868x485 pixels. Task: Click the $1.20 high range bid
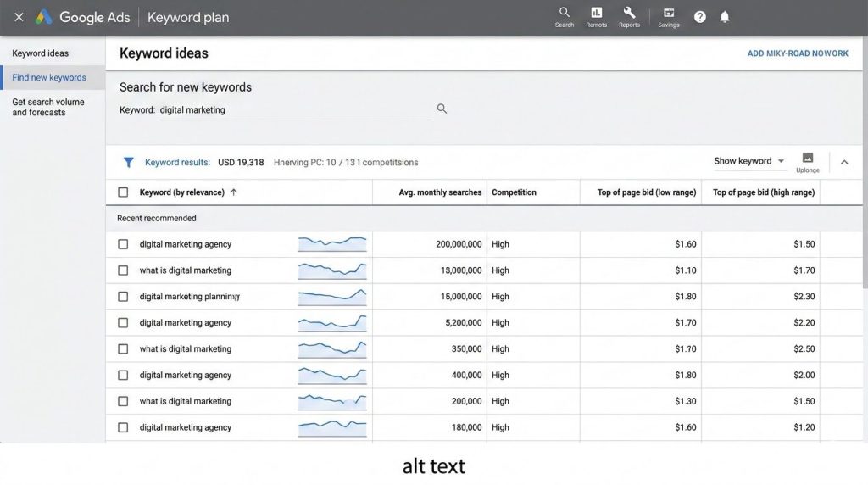click(x=804, y=427)
